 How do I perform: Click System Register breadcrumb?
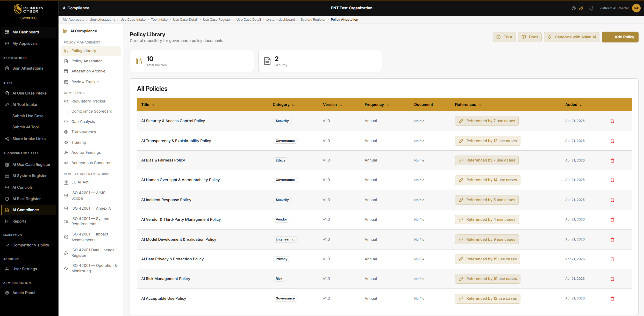coord(313,20)
